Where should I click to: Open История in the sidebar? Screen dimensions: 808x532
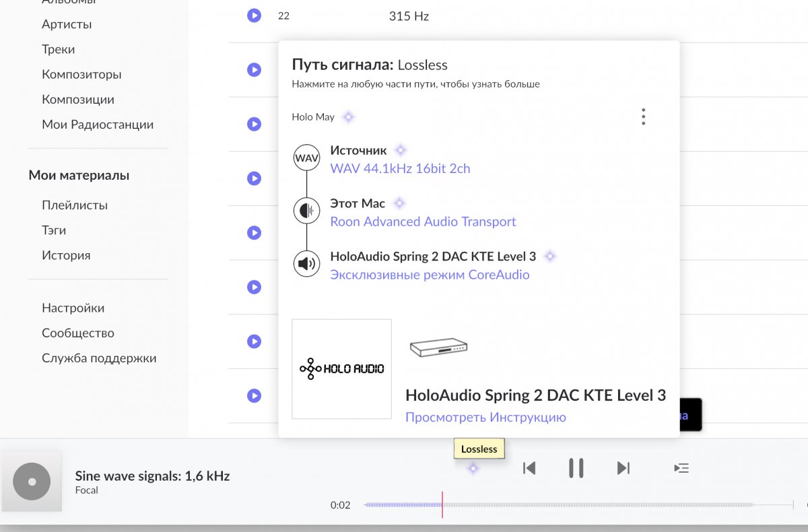(x=66, y=255)
